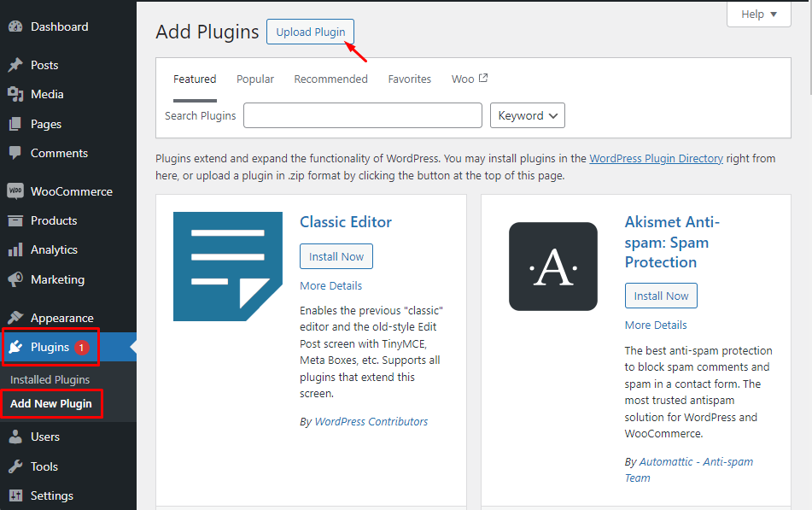Viewport: 812px width, 510px height.
Task: Expand the Help dropdown tab
Action: pos(759,14)
